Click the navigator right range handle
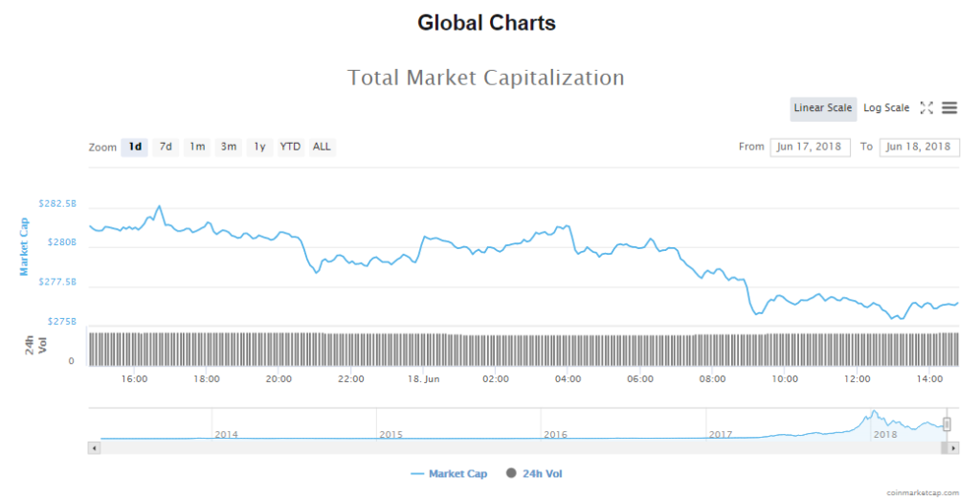Image resolution: width=980 pixels, height=501 pixels. (947, 423)
